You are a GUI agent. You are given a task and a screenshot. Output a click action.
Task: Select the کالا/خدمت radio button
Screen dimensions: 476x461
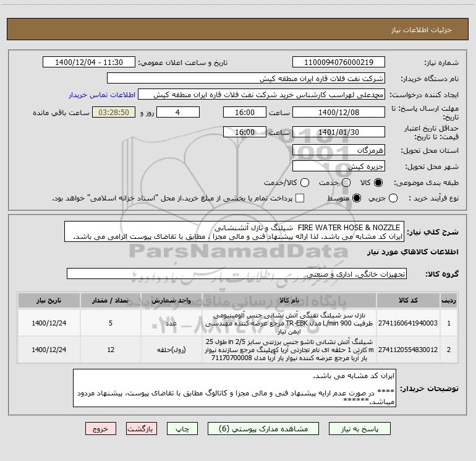(305, 183)
